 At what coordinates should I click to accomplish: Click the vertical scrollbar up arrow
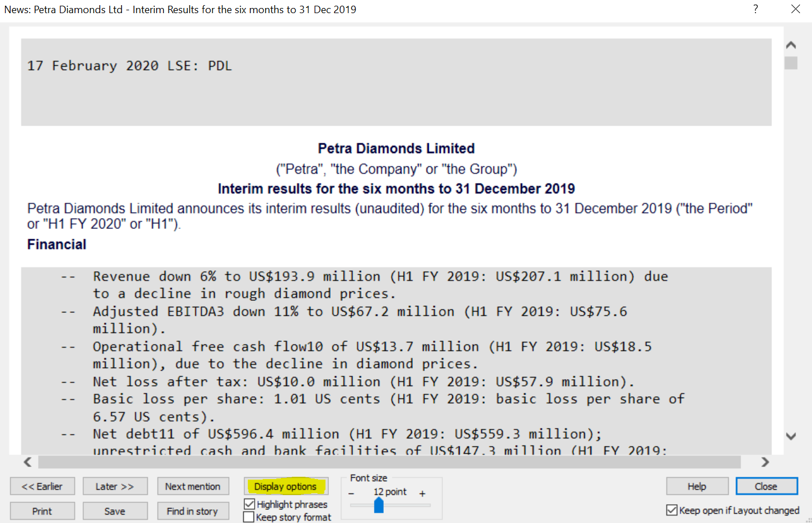point(791,45)
